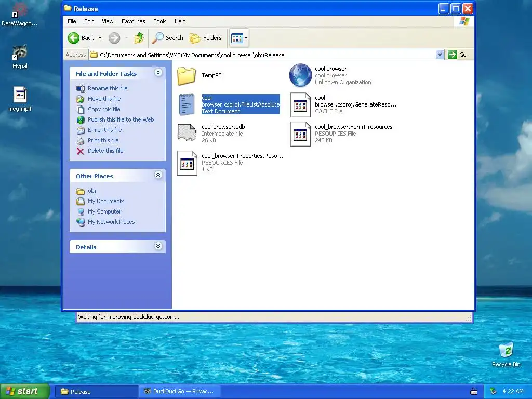
Task: Open My Network Places link
Action: tap(111, 222)
